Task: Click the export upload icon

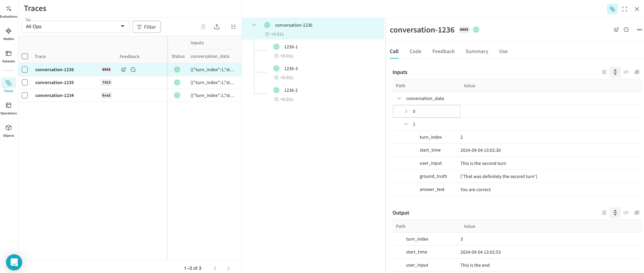Action: tap(217, 27)
